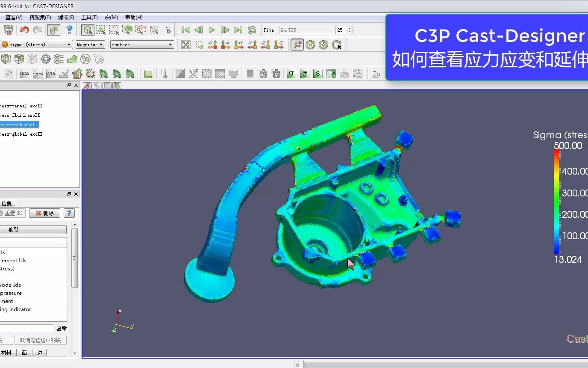This screenshot has width=588, height=368.
Task: Jump to first time step
Action: point(185,30)
